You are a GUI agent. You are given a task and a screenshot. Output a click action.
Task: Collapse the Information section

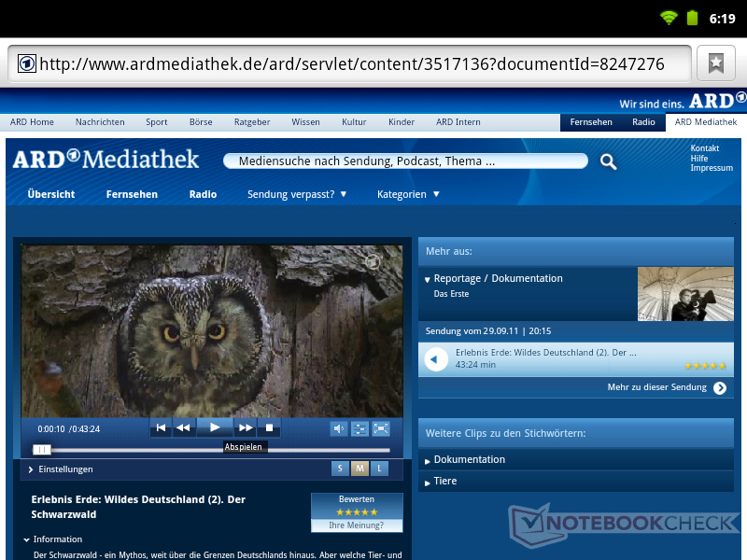tap(53, 539)
